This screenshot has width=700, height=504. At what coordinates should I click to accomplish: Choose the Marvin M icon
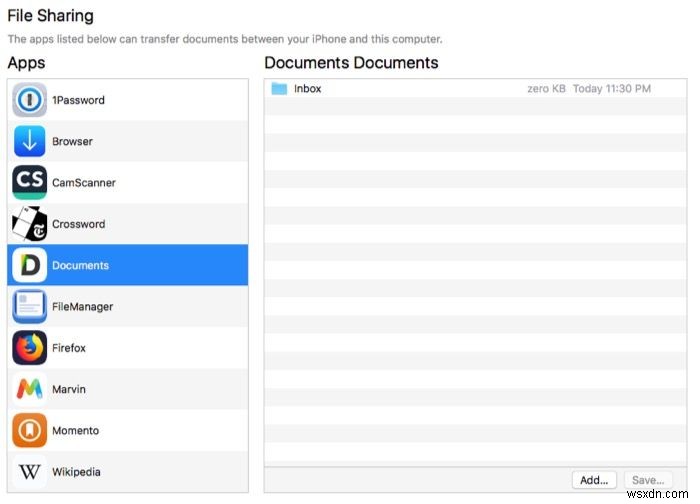29,389
